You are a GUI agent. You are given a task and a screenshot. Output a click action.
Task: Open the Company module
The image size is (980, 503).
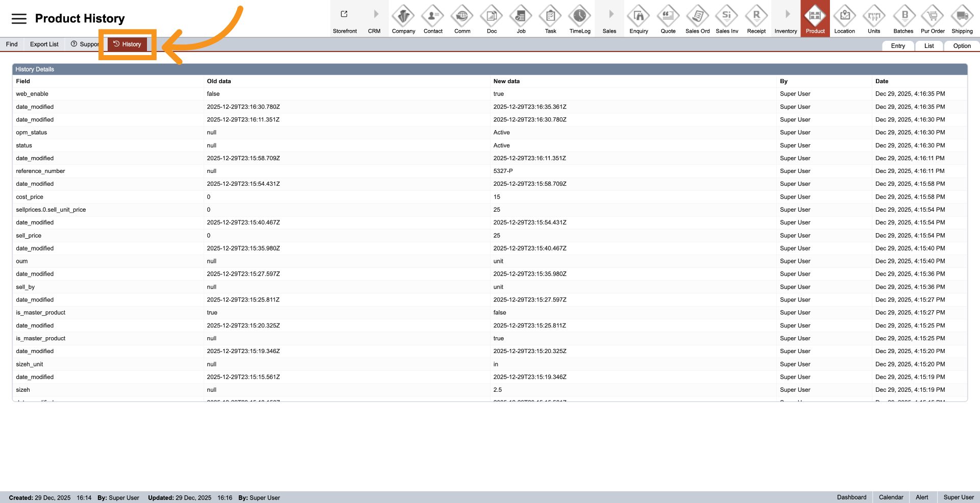click(403, 19)
